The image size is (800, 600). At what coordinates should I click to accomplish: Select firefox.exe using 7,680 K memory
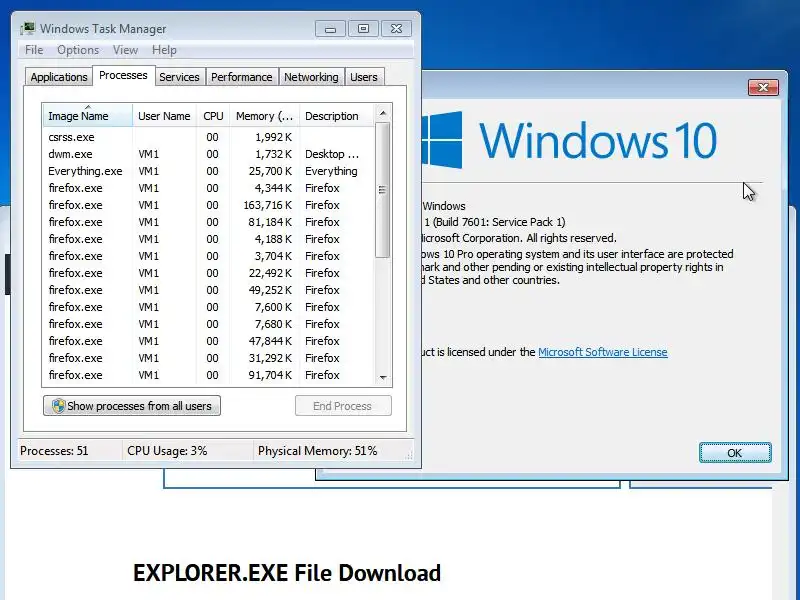(x=209, y=324)
